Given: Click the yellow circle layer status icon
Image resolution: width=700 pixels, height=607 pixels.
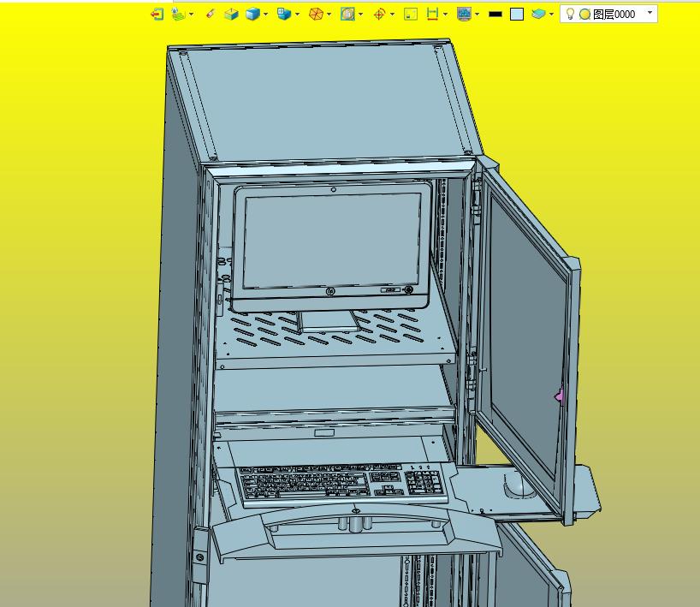Looking at the screenshot, I should (584, 15).
